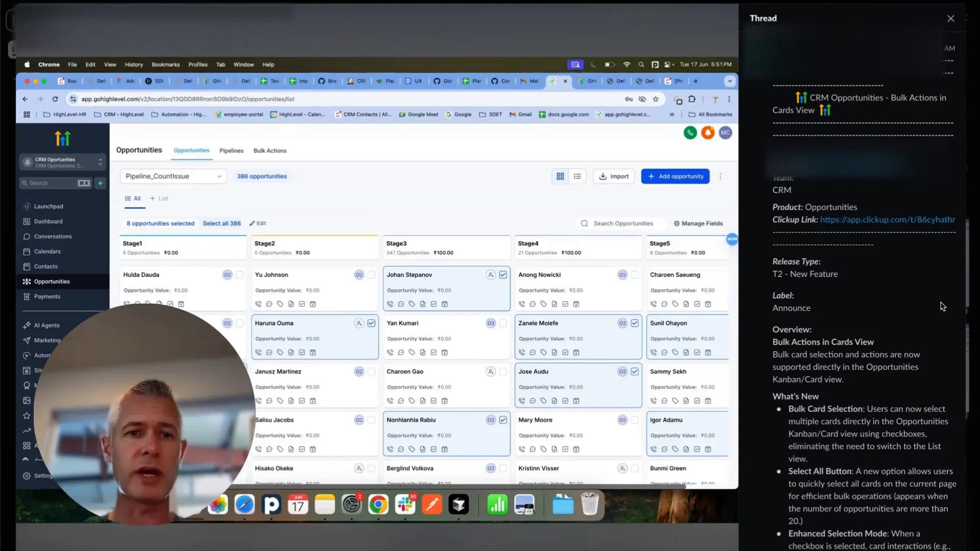Uncheck the Haruna Ouma card checkbox
Viewport: 980px width, 551px height.
371,323
